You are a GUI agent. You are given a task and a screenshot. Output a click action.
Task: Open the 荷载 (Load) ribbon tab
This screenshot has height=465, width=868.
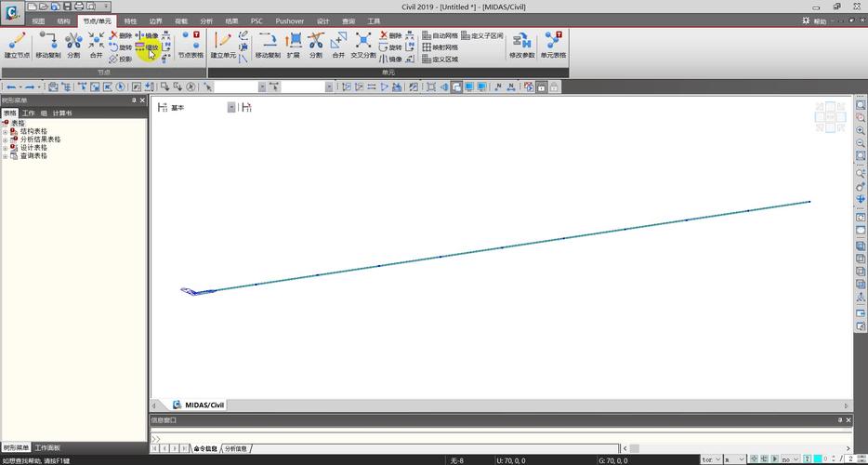(180, 20)
